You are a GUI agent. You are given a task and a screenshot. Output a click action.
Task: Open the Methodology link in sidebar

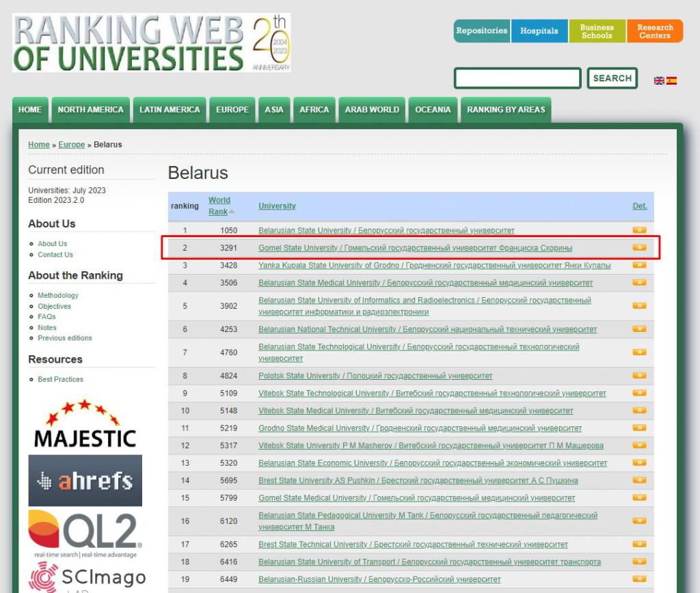tap(58, 295)
